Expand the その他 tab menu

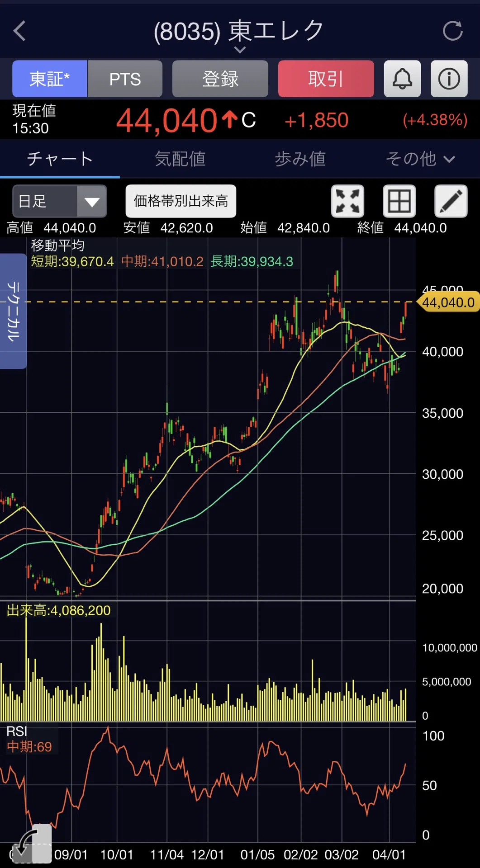pos(420,159)
